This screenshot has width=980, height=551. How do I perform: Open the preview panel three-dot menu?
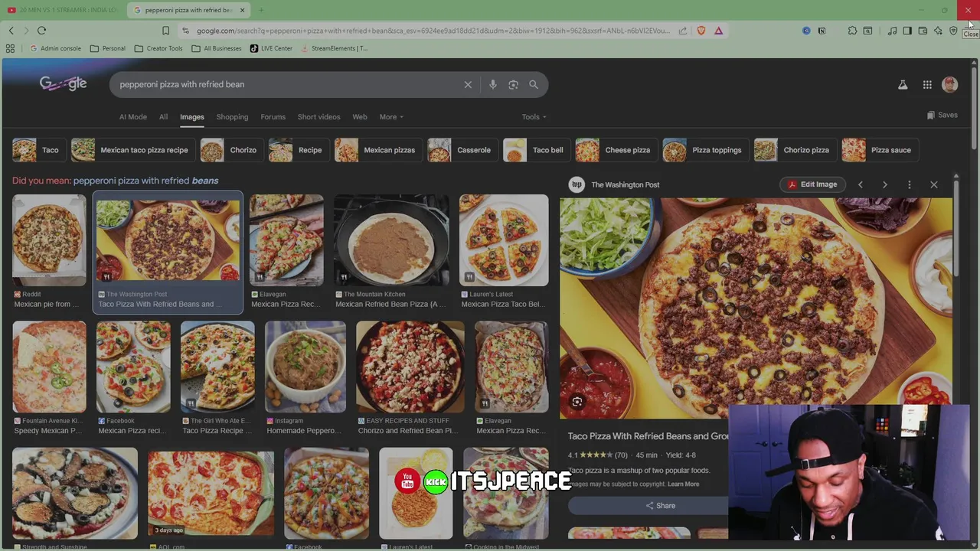[x=910, y=184]
